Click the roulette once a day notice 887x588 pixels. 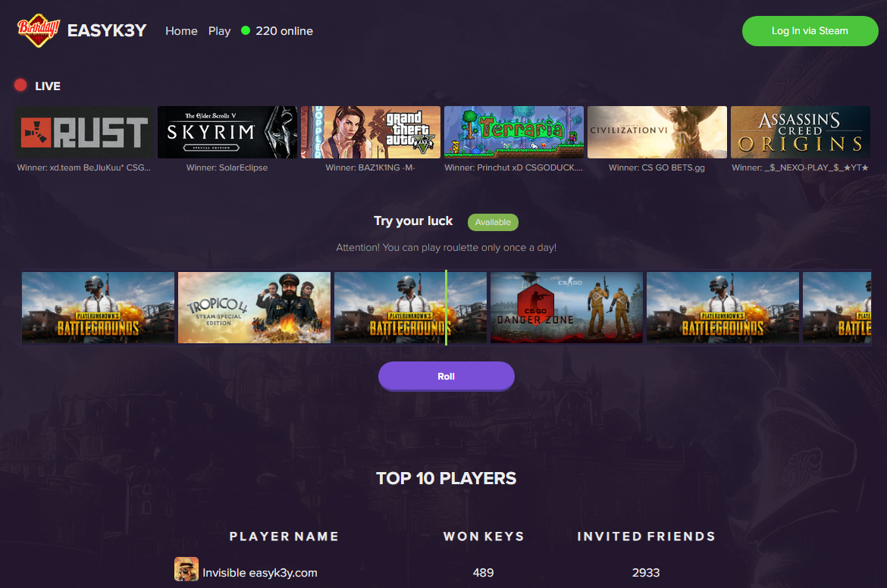point(447,247)
